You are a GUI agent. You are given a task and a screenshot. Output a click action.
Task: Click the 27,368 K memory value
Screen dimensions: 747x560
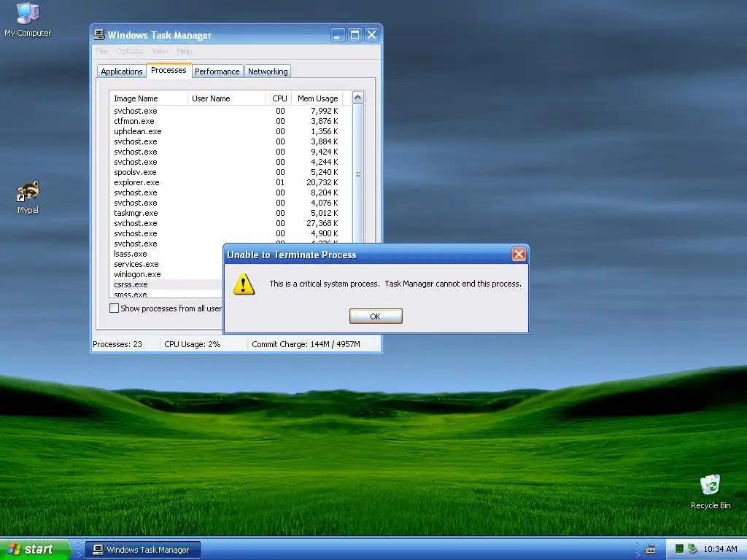[x=322, y=223]
